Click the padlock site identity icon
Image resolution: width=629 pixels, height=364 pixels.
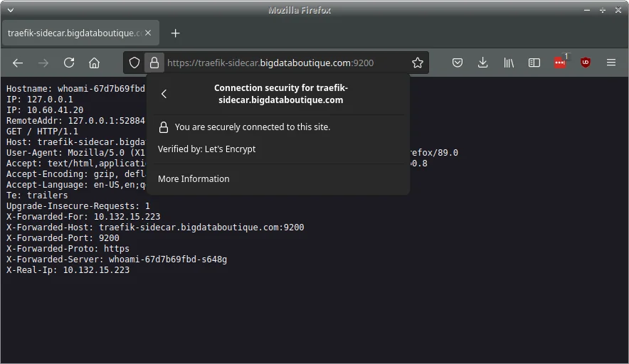(x=154, y=63)
